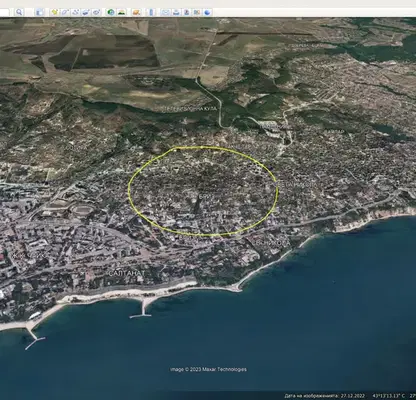
Task: Click the magnifier search button
Action: pyautogui.click(x=19, y=12)
